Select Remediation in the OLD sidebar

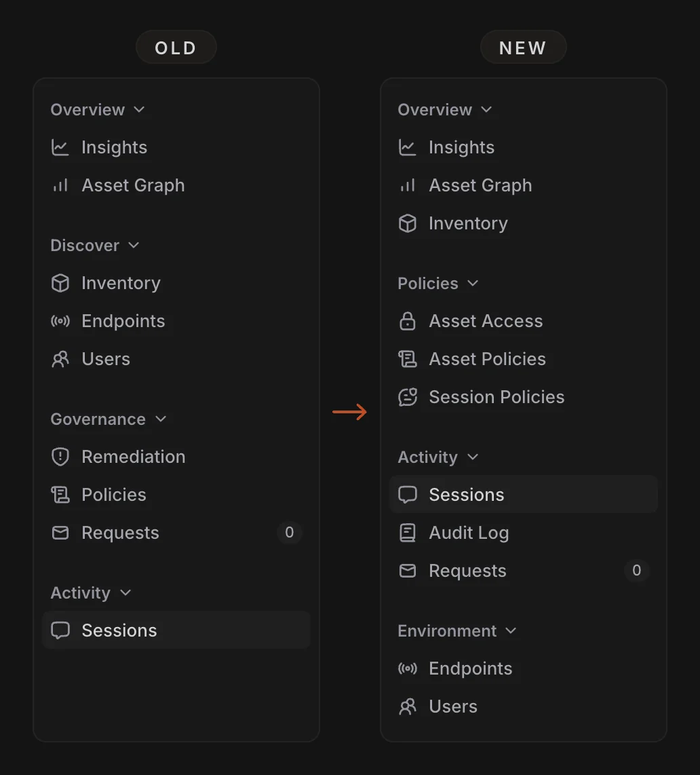[x=176, y=457]
